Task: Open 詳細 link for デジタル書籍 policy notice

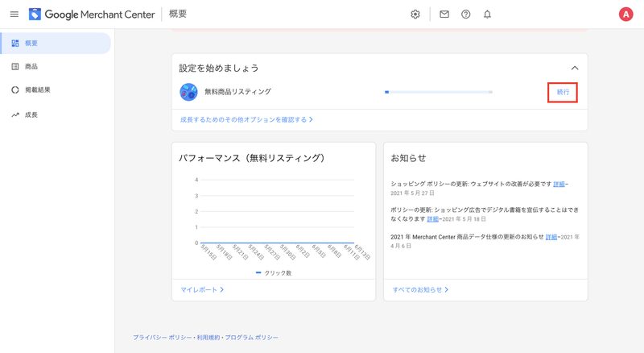Action: 433,219
